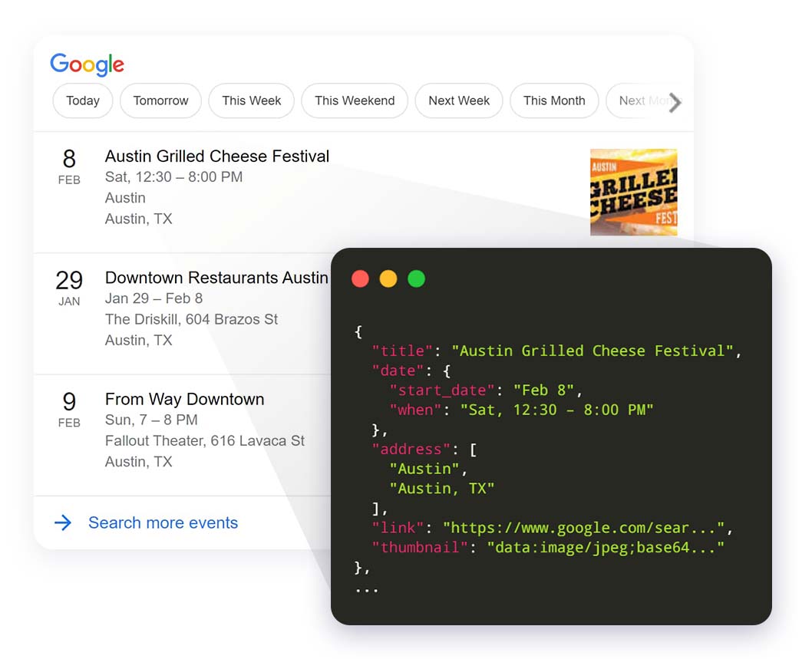Click the 8 FEB date badge
Viewport: 812px width, 659px height.
69,166
